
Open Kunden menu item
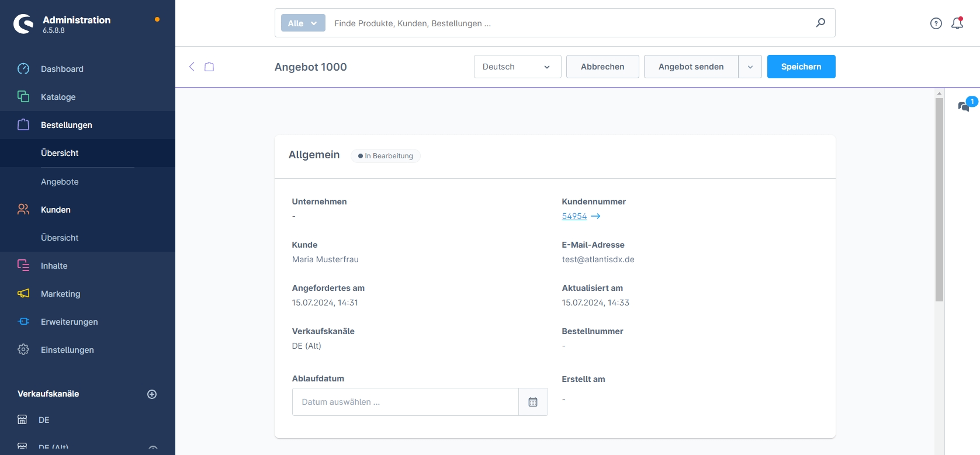pyautogui.click(x=56, y=210)
